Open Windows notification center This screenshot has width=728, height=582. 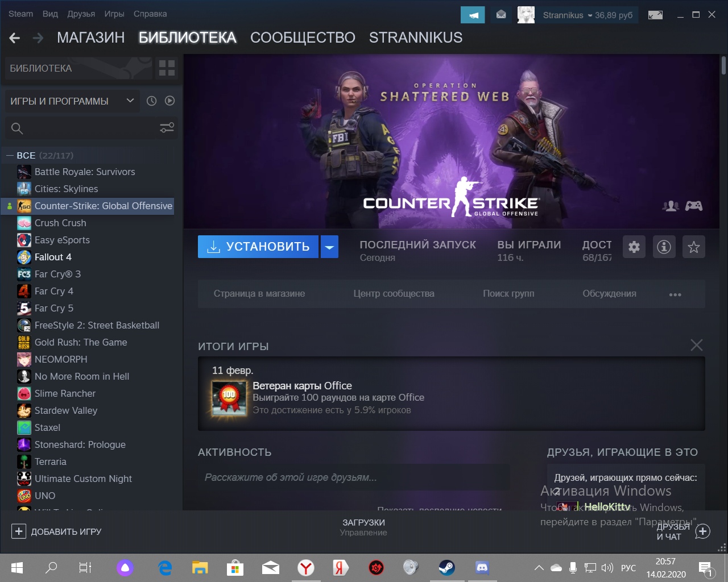coord(706,567)
